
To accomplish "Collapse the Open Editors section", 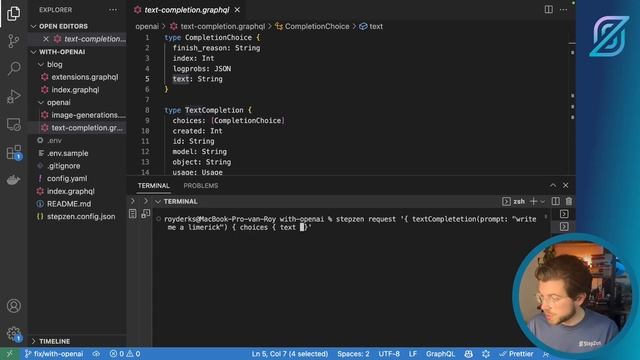I will tap(33, 26).
